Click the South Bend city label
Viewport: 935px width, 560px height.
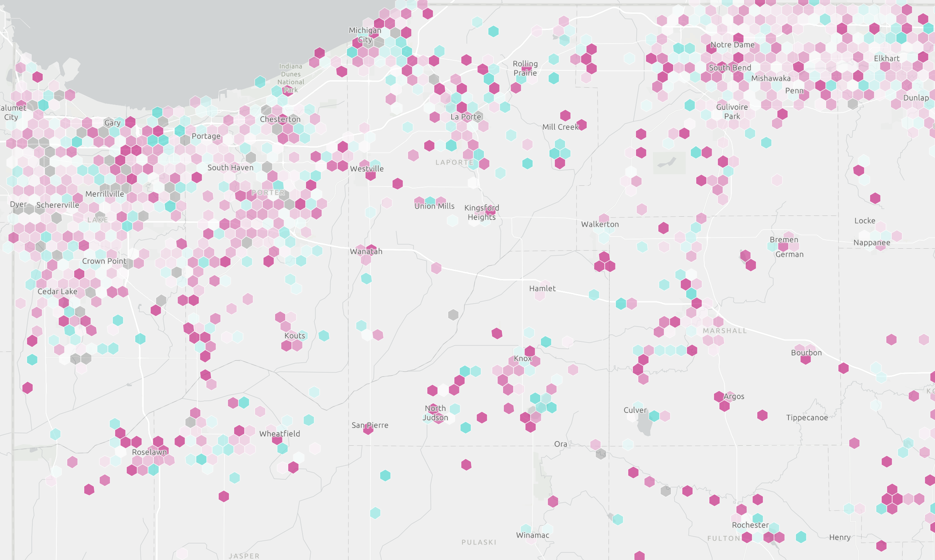point(730,68)
